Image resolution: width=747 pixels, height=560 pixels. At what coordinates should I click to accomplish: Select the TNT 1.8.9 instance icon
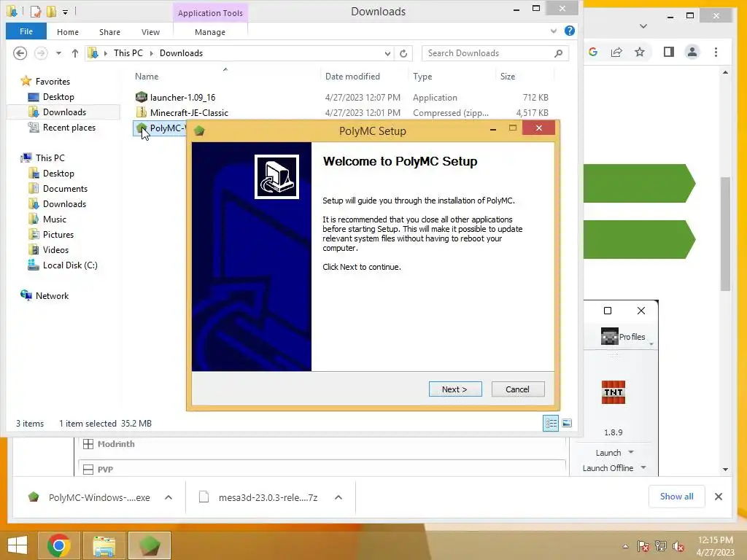[x=613, y=392]
